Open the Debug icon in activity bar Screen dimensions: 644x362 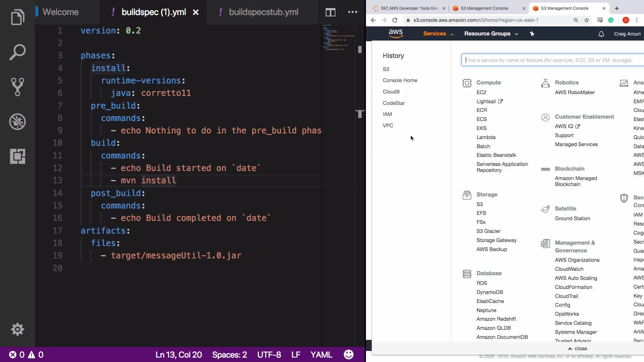[x=17, y=122]
